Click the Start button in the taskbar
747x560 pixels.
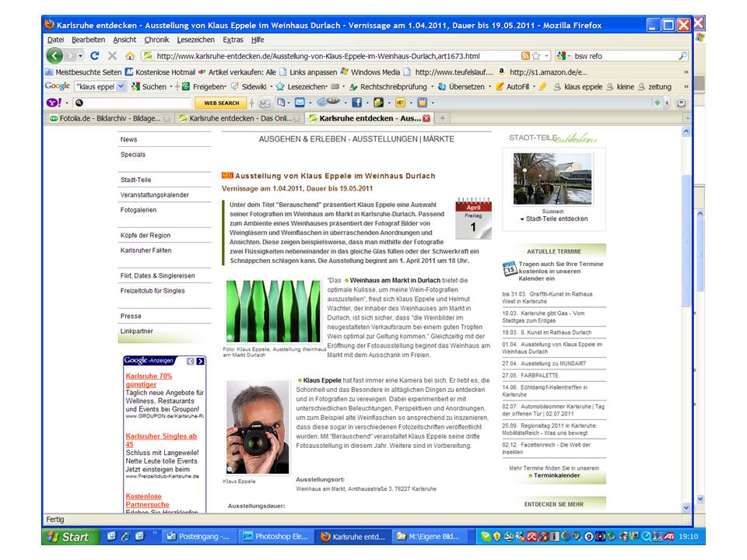coord(69,537)
